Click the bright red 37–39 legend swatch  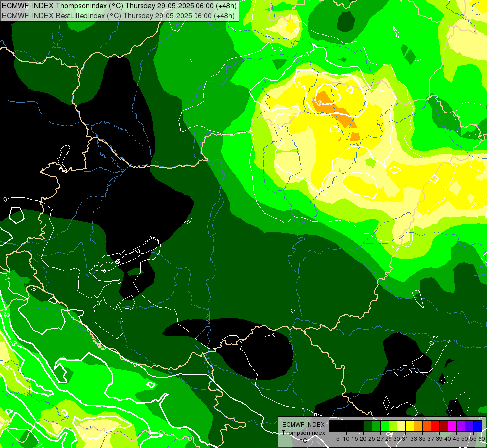click(435, 426)
